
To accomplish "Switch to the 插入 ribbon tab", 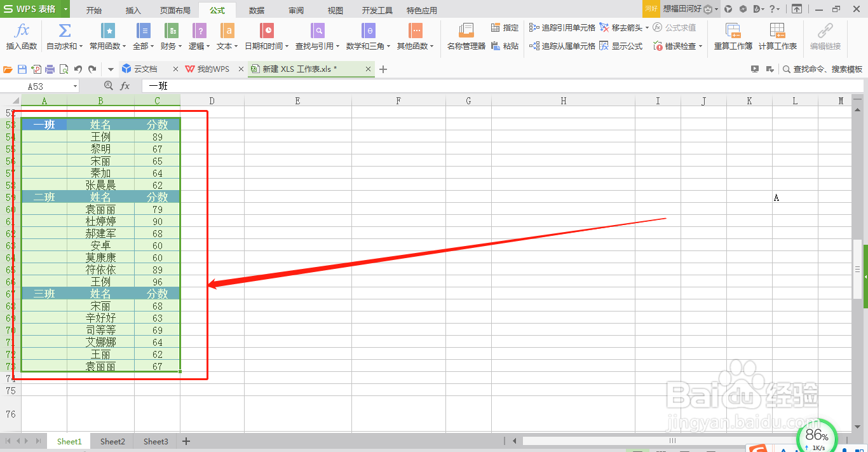I will click(x=133, y=10).
